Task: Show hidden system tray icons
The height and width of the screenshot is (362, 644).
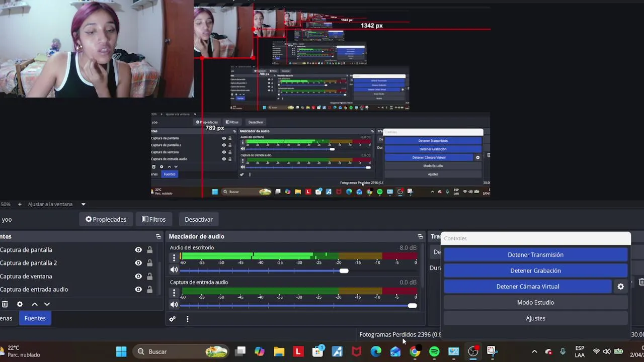Action: pos(534,351)
